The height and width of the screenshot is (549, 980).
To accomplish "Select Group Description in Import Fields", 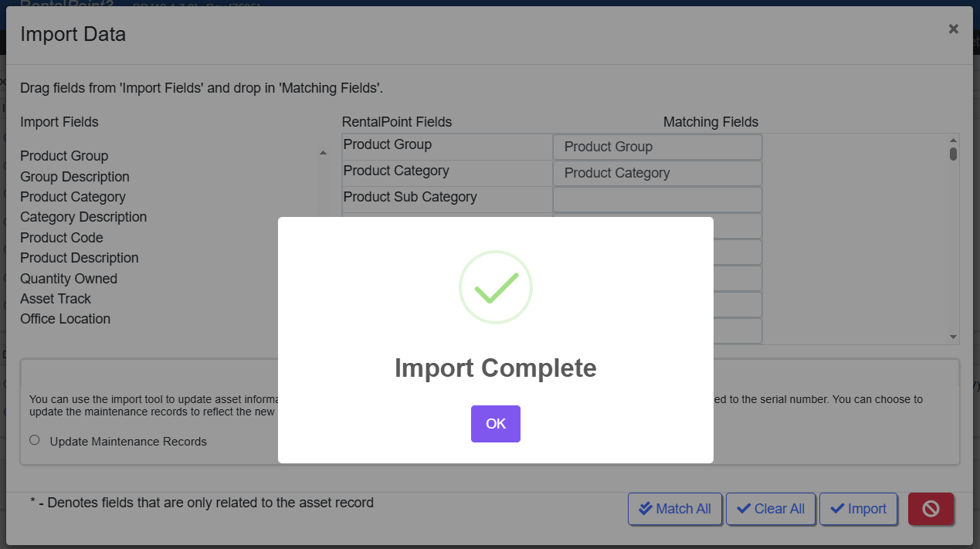I will (x=75, y=177).
